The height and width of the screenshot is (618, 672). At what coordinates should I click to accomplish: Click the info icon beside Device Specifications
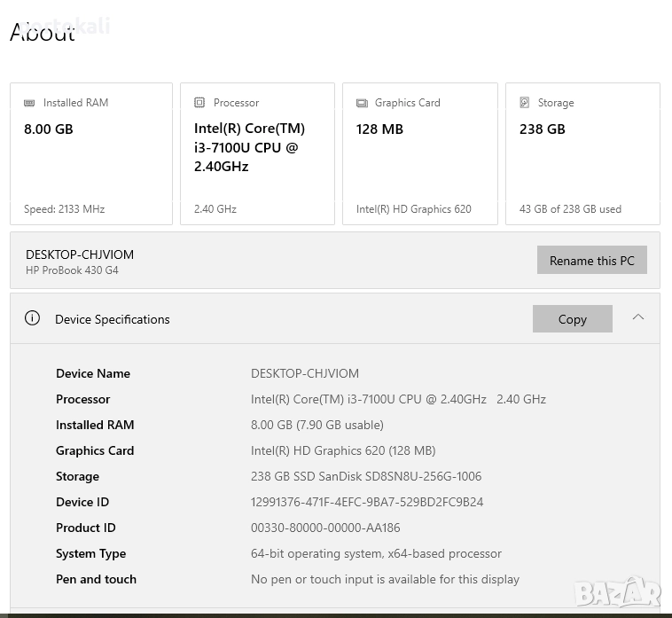click(33, 318)
